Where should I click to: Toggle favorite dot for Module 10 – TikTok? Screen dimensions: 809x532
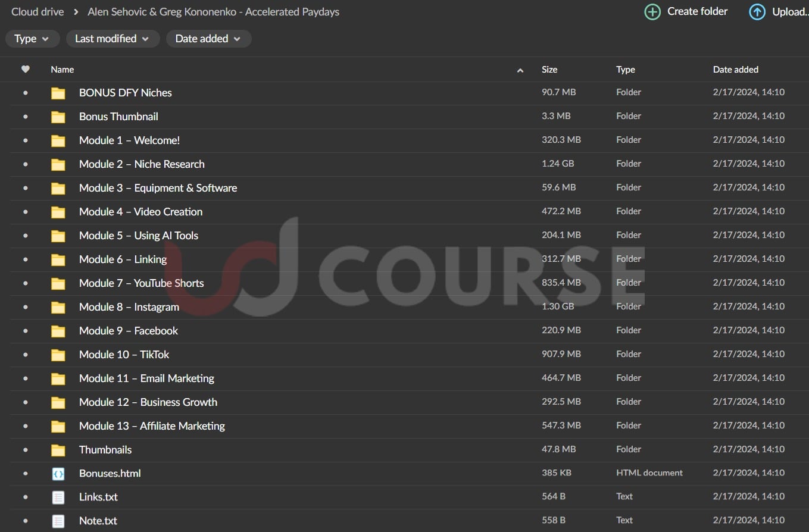tap(25, 355)
